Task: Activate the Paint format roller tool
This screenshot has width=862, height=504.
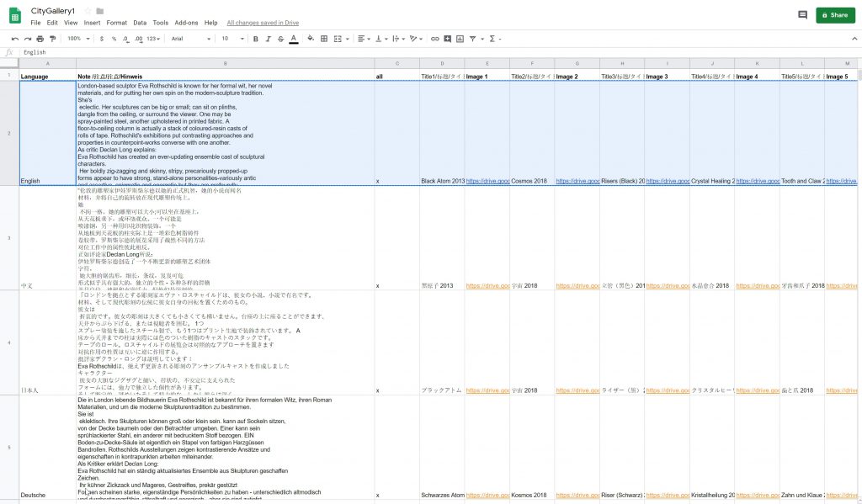Action: [x=52, y=39]
